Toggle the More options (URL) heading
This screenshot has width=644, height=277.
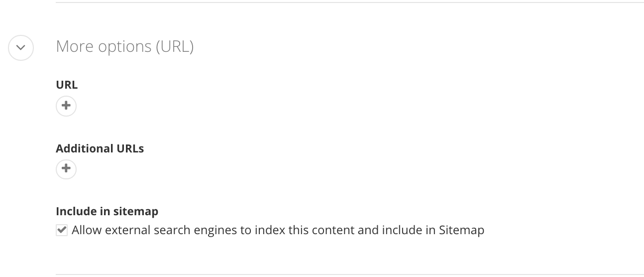124,46
